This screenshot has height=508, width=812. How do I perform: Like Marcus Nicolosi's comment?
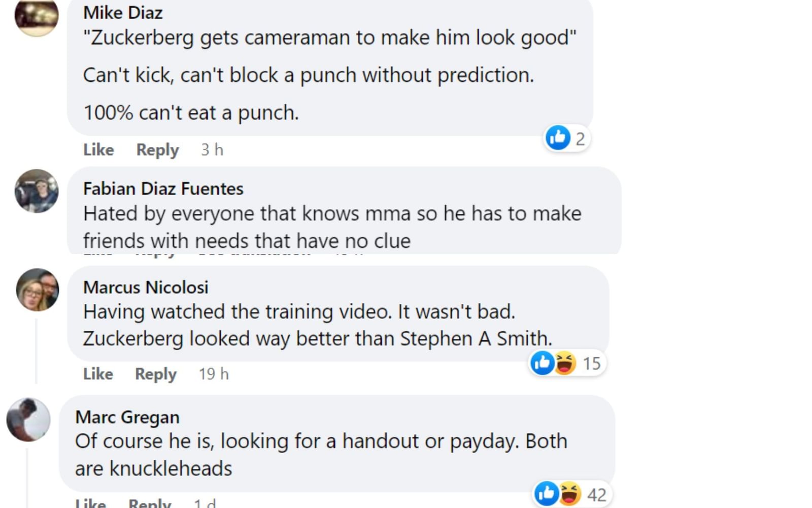(x=98, y=374)
